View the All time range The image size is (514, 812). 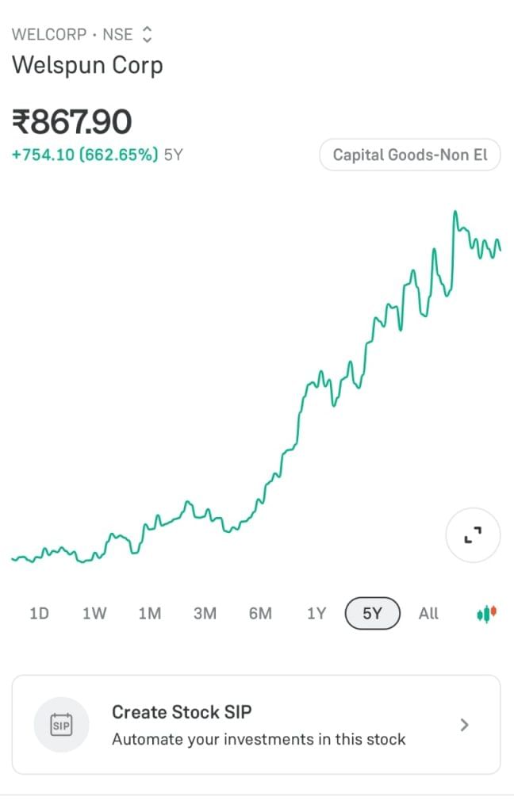pyautogui.click(x=428, y=614)
